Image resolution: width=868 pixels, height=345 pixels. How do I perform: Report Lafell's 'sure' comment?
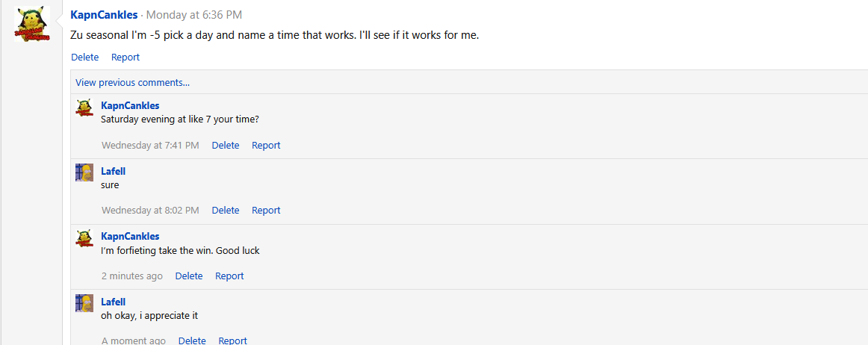click(x=266, y=211)
